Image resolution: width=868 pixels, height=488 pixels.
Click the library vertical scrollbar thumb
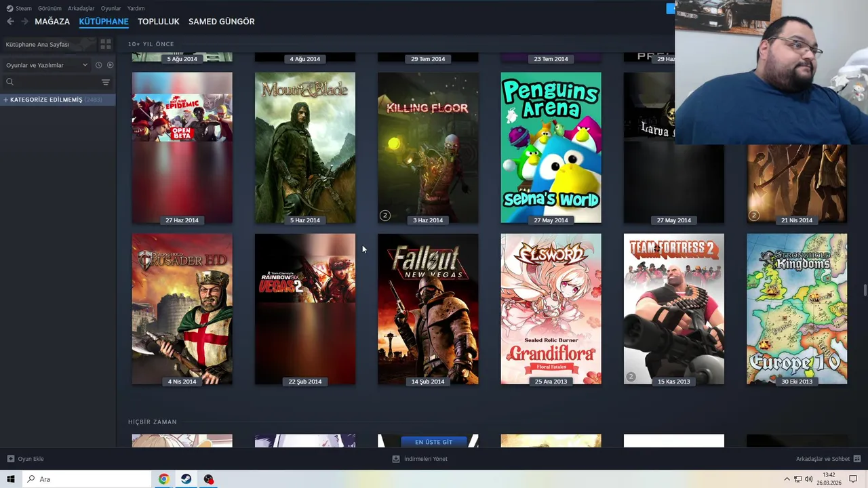tap(865, 291)
